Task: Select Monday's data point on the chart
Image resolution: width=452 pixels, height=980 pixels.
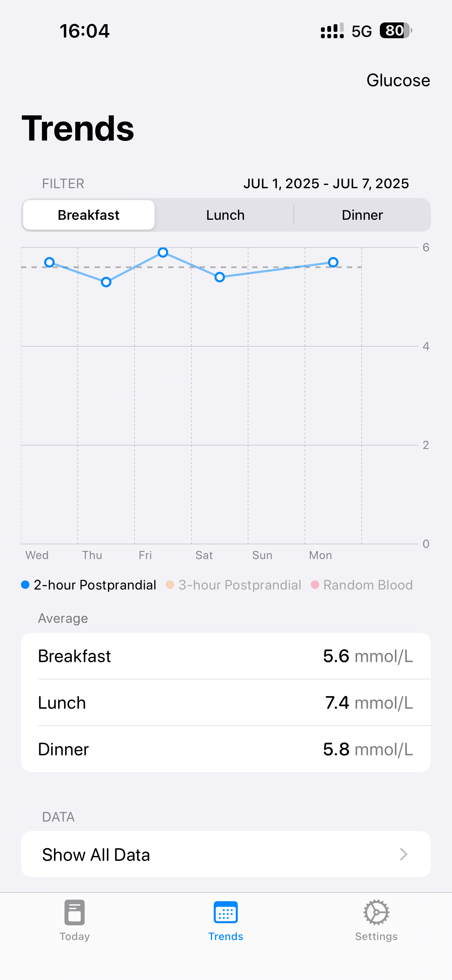Action: click(333, 262)
